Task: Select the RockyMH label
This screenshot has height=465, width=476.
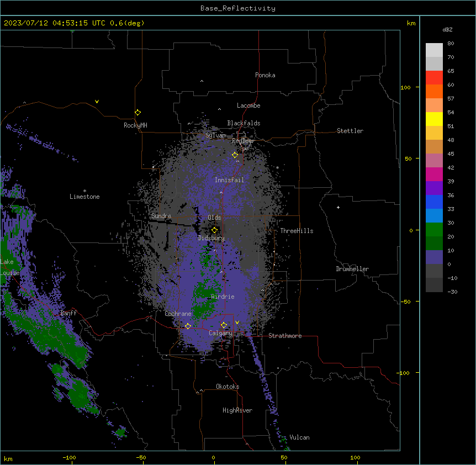Action: (x=135, y=125)
